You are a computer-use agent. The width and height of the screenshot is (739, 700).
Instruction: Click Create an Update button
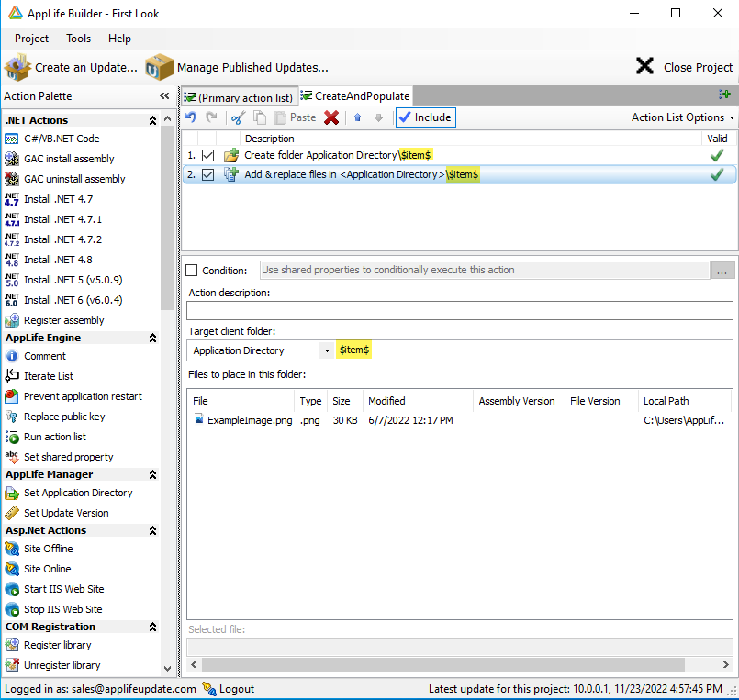click(72, 68)
